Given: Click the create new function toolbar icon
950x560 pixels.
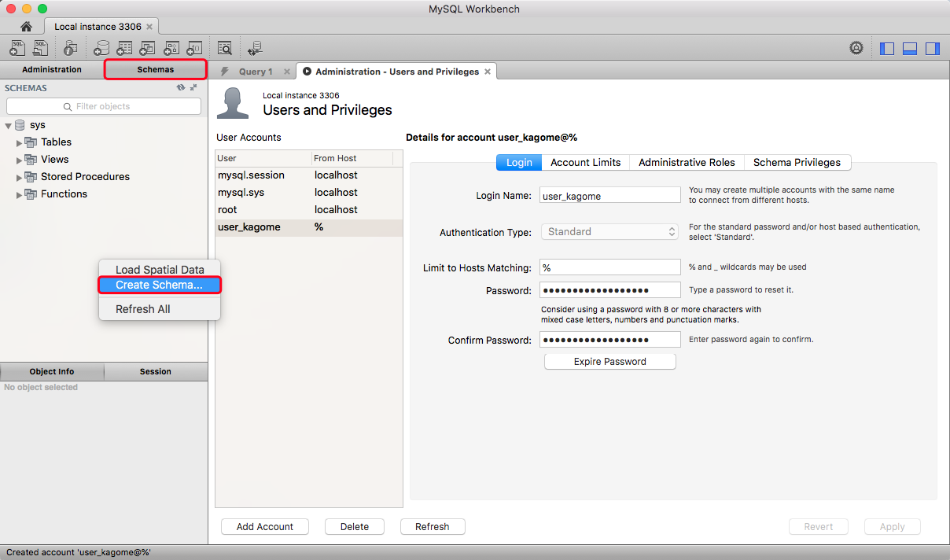Looking at the screenshot, I should [x=194, y=47].
